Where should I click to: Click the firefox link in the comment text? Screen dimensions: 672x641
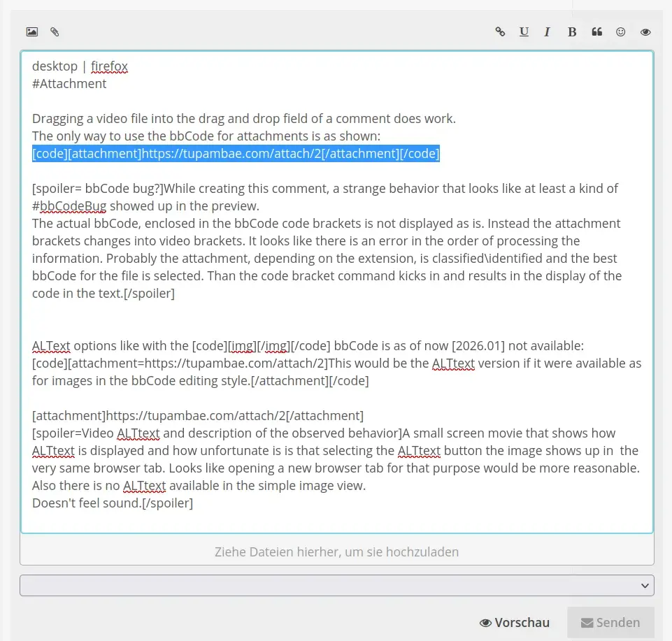109,66
